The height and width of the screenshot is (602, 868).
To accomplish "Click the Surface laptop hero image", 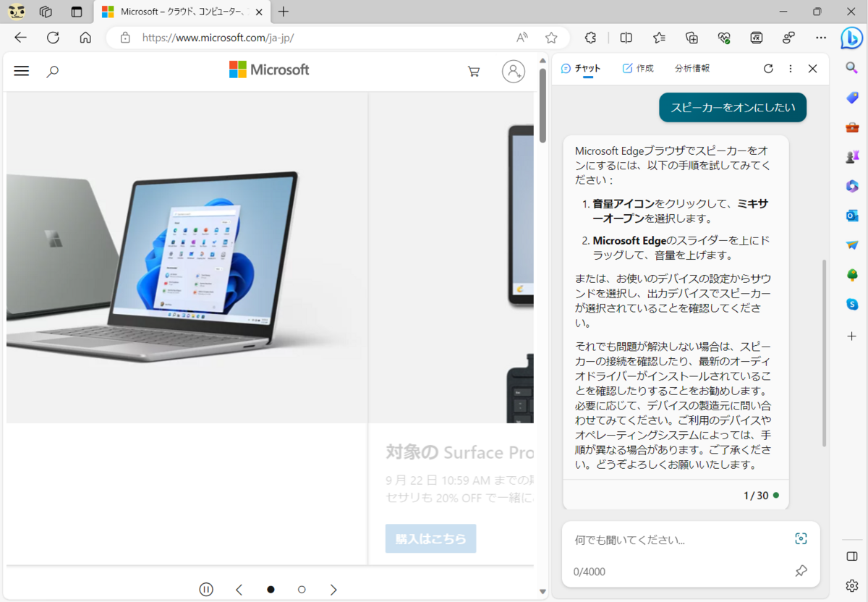I will pyautogui.click(x=187, y=258).
